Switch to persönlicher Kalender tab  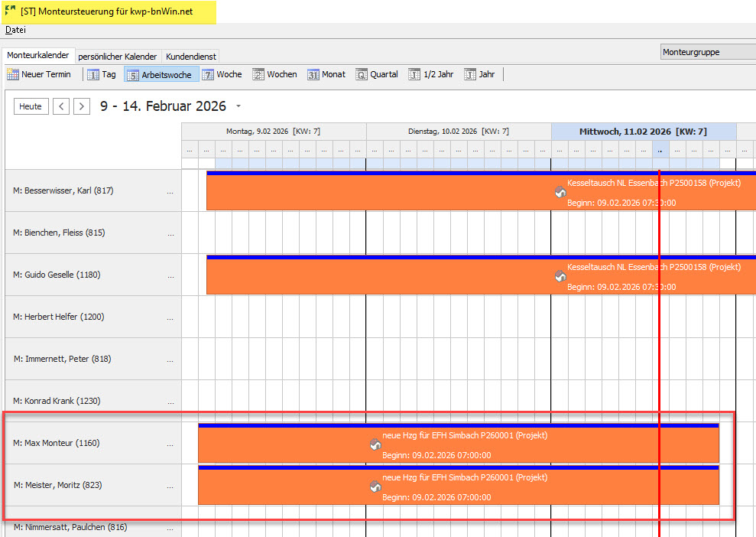pos(117,56)
